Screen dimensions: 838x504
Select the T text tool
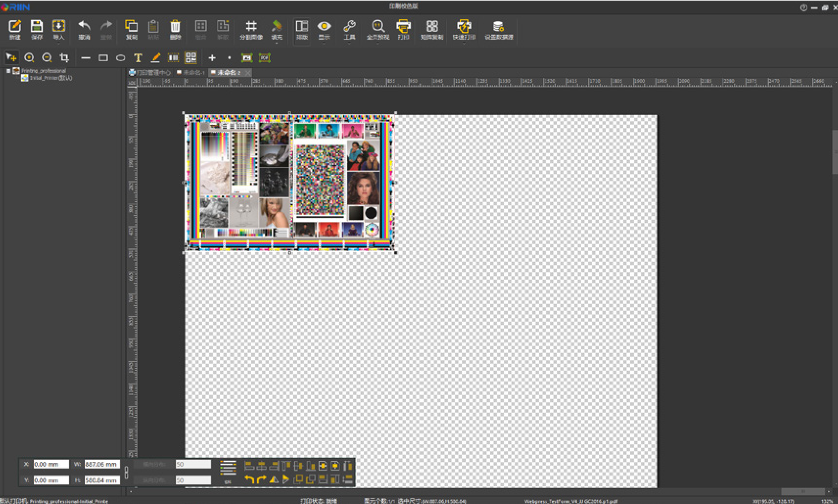[138, 58]
